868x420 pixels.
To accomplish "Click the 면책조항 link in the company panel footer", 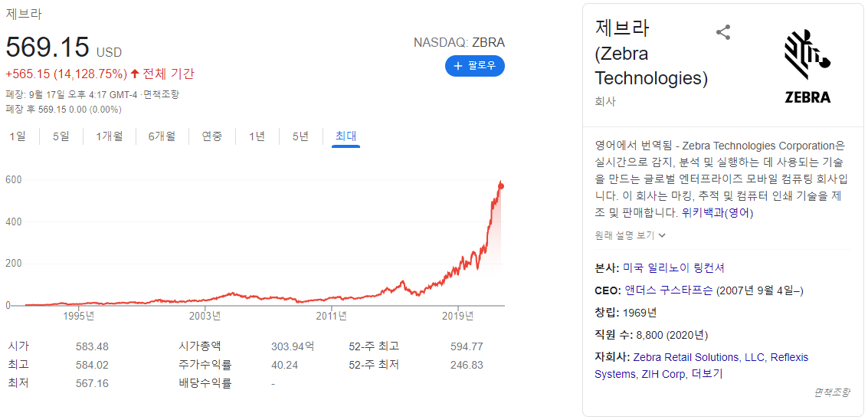I will coord(831,392).
